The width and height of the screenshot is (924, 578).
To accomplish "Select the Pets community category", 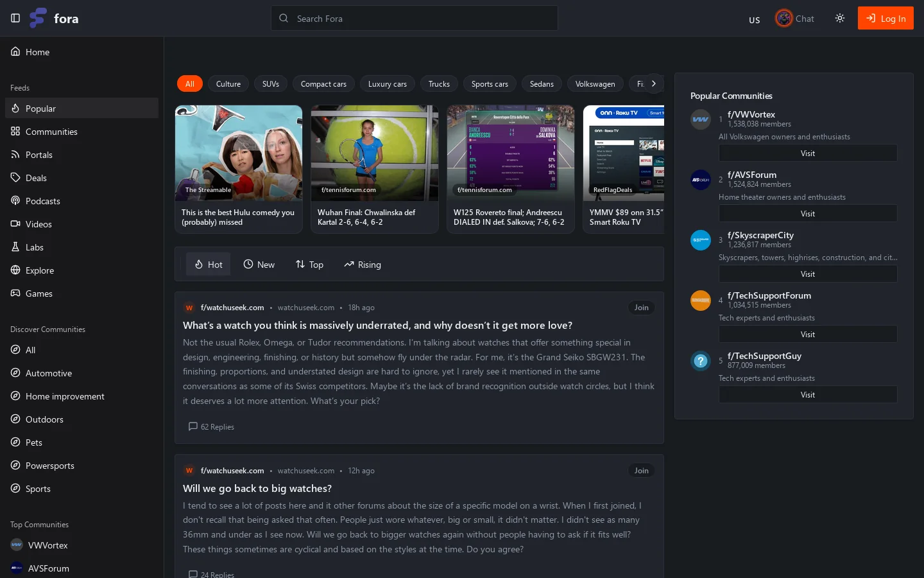I will point(81,442).
